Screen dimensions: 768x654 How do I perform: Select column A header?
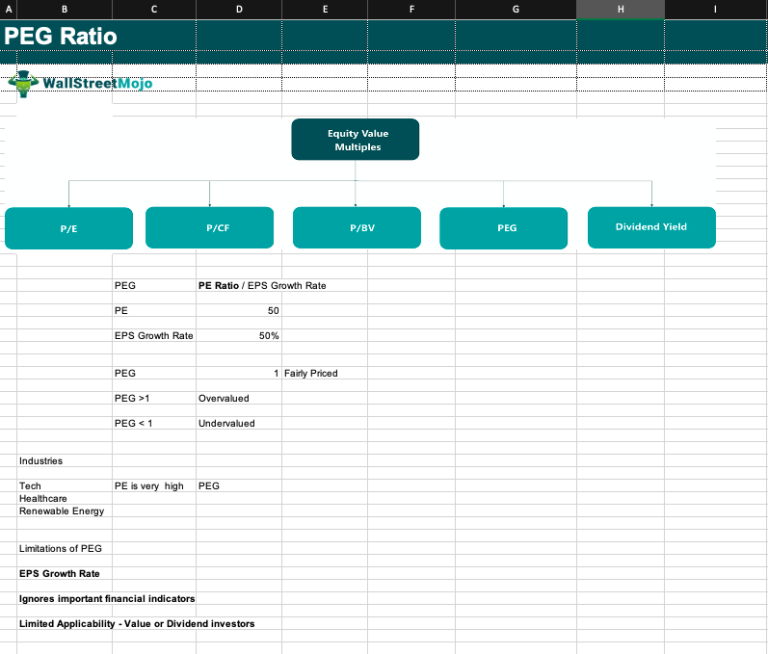pyautogui.click(x=8, y=9)
